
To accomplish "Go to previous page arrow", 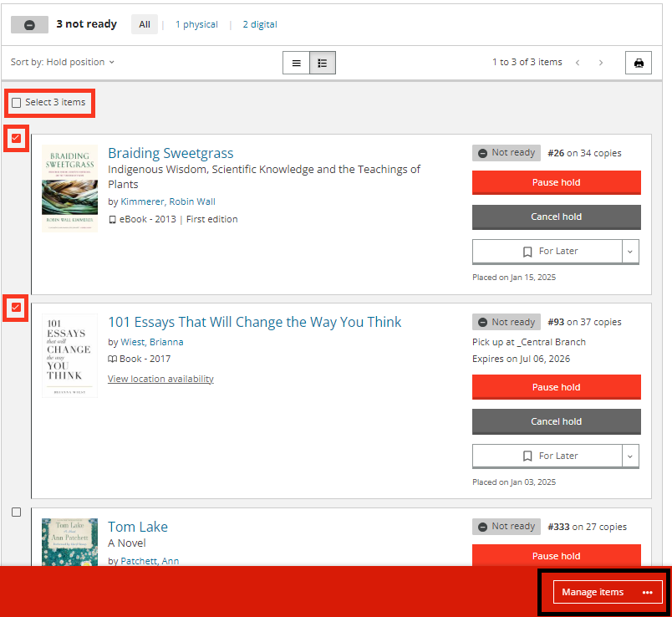I will 578,63.
